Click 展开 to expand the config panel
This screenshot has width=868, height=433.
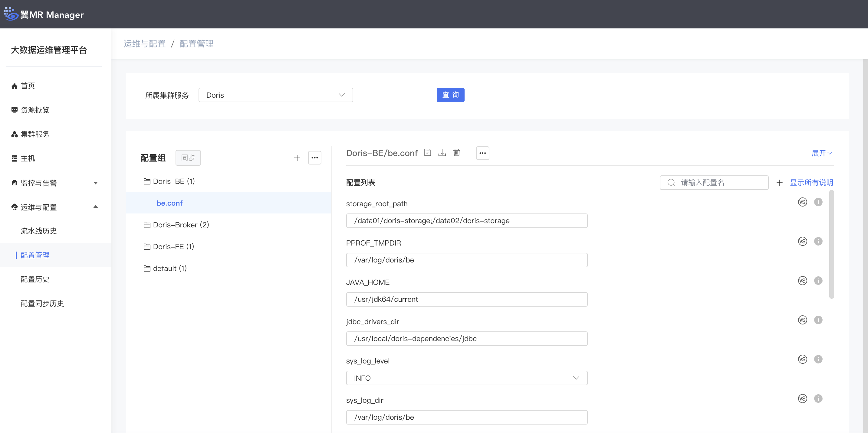pos(821,153)
